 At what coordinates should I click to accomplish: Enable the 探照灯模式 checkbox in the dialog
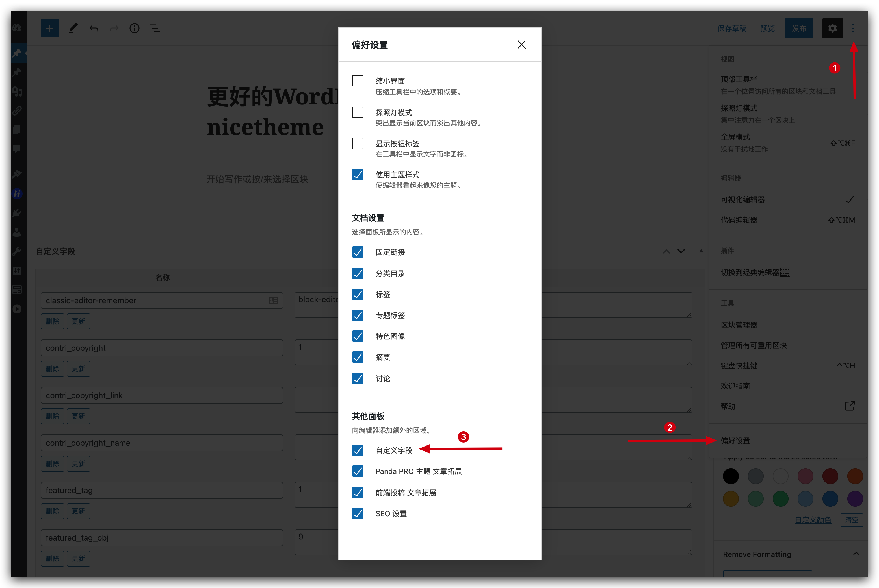358,112
